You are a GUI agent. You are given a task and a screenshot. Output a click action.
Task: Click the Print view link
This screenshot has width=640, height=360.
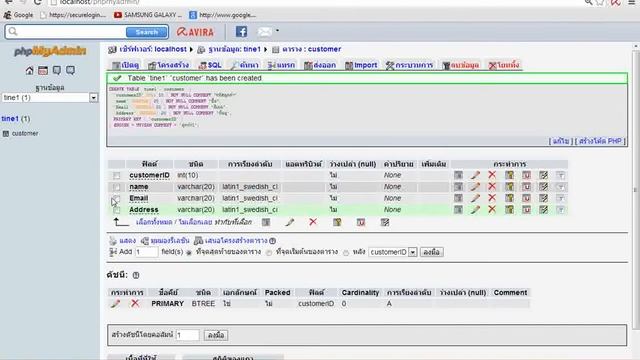point(127,241)
